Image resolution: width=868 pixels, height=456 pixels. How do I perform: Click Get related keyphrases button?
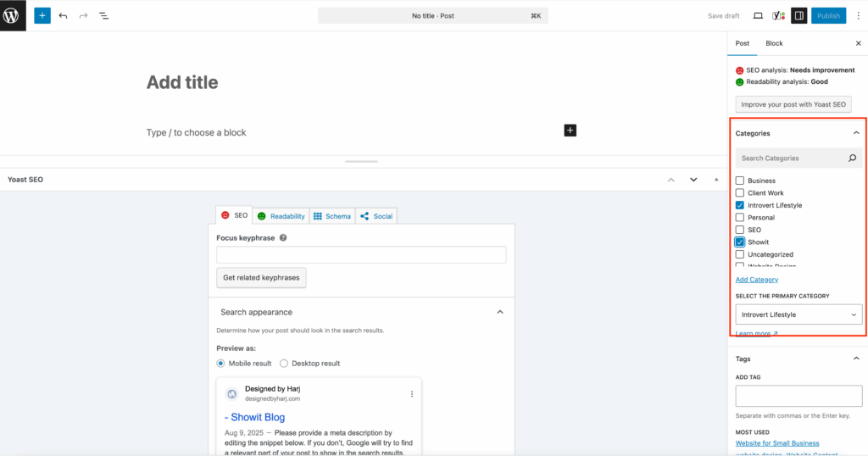coord(261,278)
